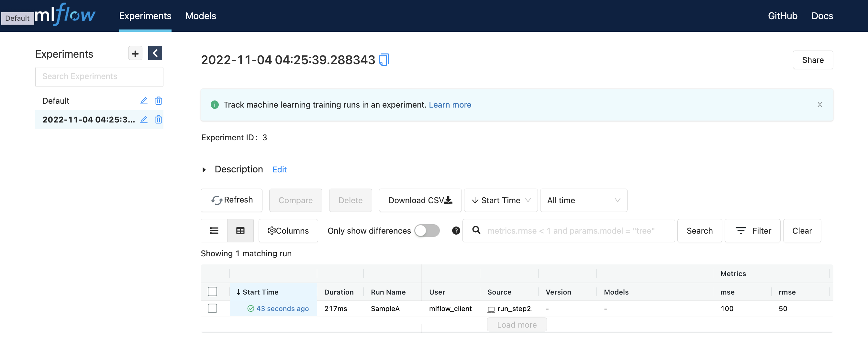Expand the Description section
The height and width of the screenshot is (337, 868).
tap(204, 170)
